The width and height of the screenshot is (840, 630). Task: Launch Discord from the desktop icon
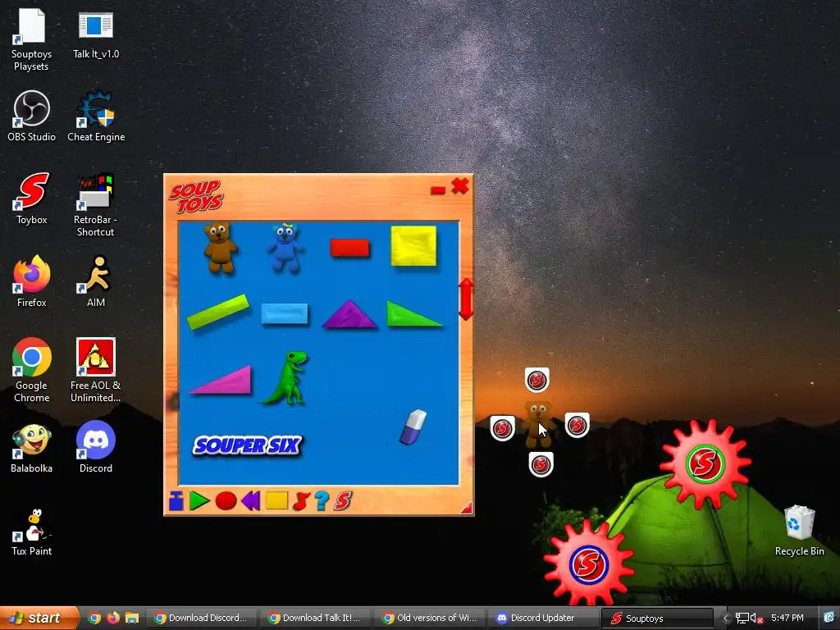click(96, 447)
